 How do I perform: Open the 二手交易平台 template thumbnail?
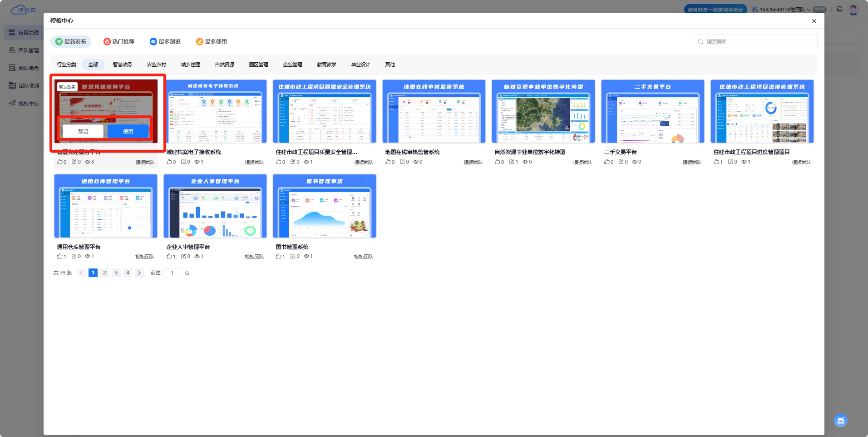[x=652, y=112]
